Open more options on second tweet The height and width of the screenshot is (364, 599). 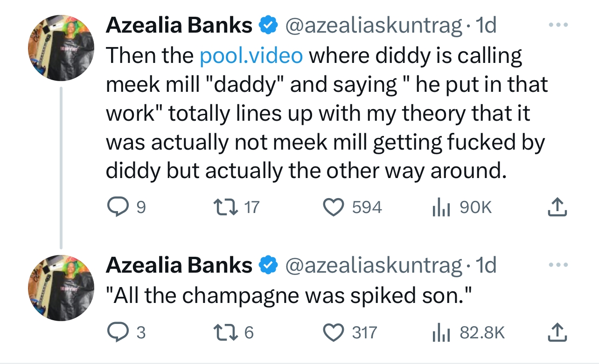(560, 265)
